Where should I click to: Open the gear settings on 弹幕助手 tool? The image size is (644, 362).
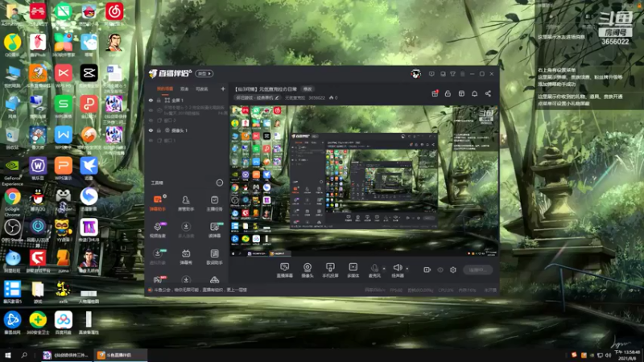tap(165, 196)
